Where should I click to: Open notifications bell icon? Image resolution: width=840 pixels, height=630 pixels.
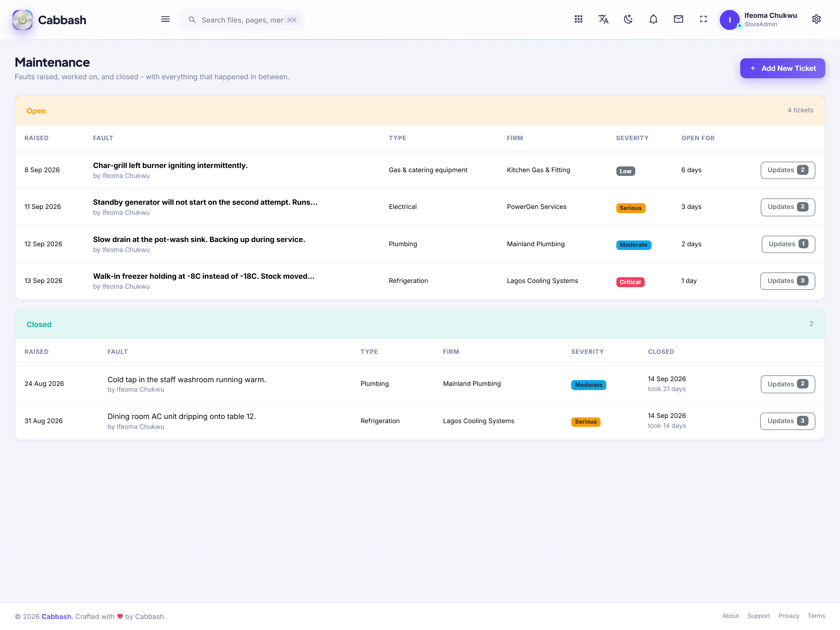click(653, 19)
